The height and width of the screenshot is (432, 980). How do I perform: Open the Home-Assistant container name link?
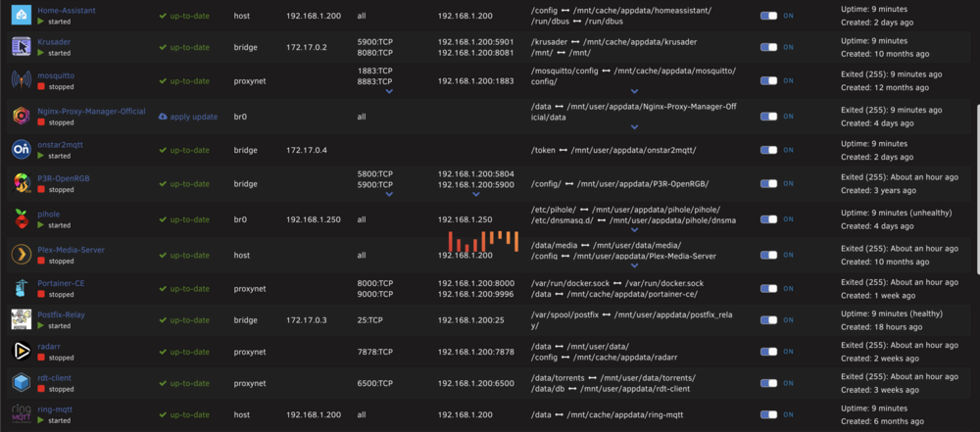click(67, 11)
